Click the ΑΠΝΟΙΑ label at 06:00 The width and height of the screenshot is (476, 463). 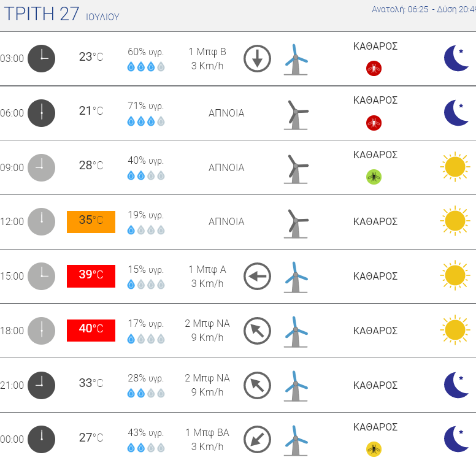(226, 113)
